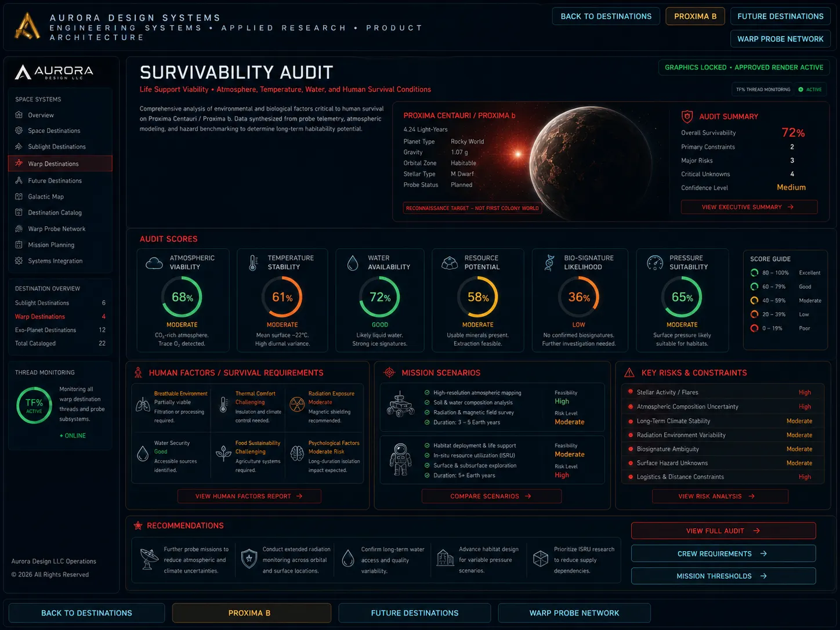Image resolution: width=840 pixels, height=630 pixels.
Task: Click View Executive Summary button
Action: (749, 207)
